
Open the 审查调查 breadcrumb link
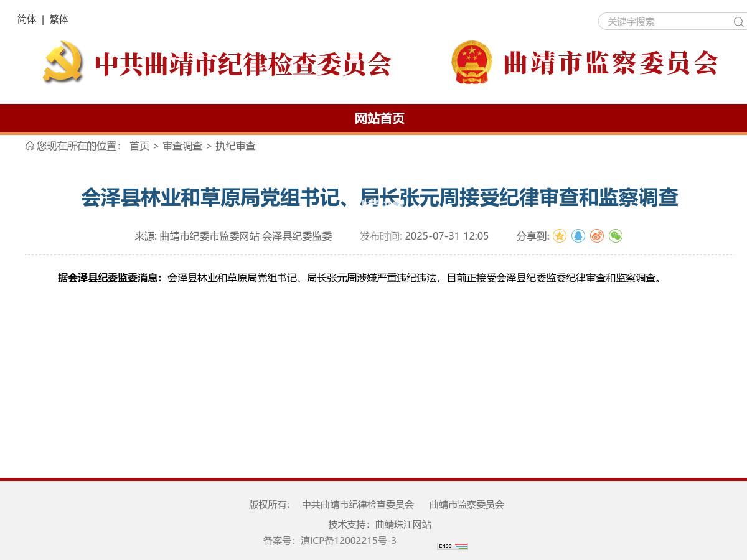[x=182, y=146]
